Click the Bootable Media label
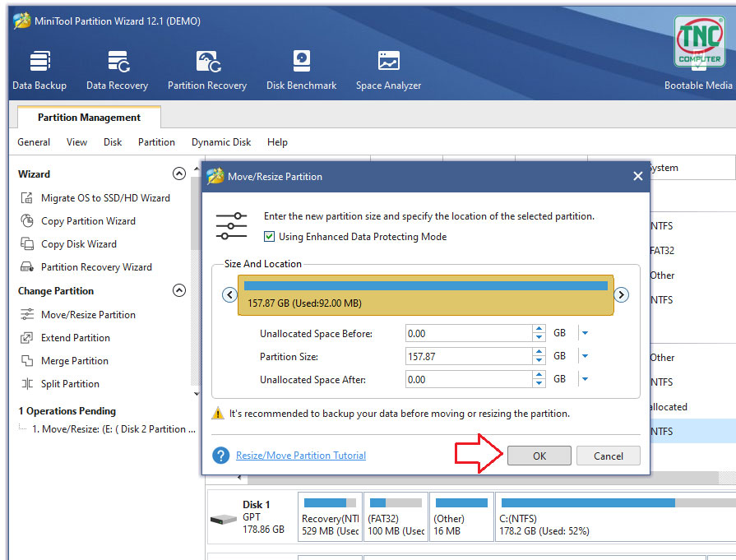 [698, 86]
